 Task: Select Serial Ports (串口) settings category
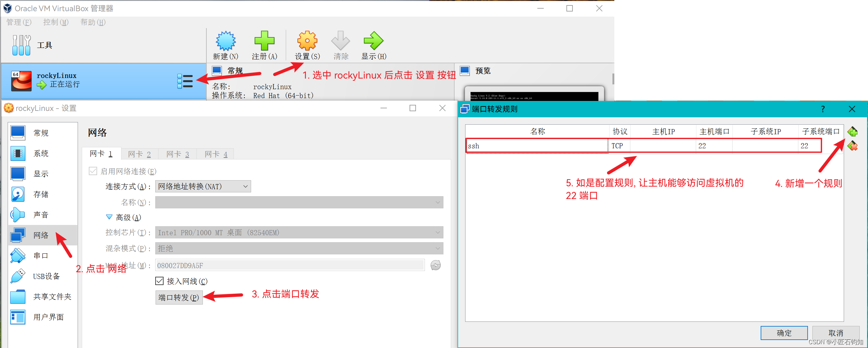[x=43, y=256]
